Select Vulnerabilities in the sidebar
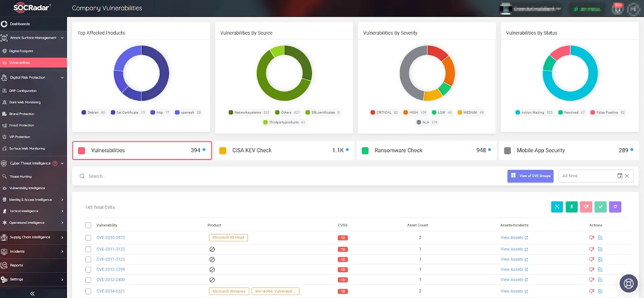The image size is (644, 298). (x=33, y=62)
